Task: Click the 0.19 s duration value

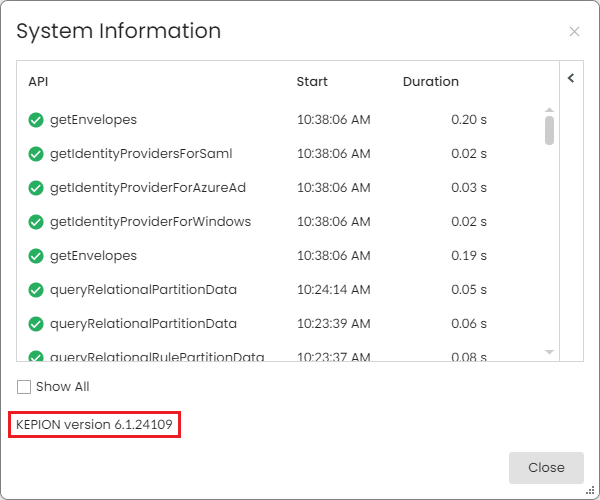Action: pyautogui.click(x=469, y=256)
